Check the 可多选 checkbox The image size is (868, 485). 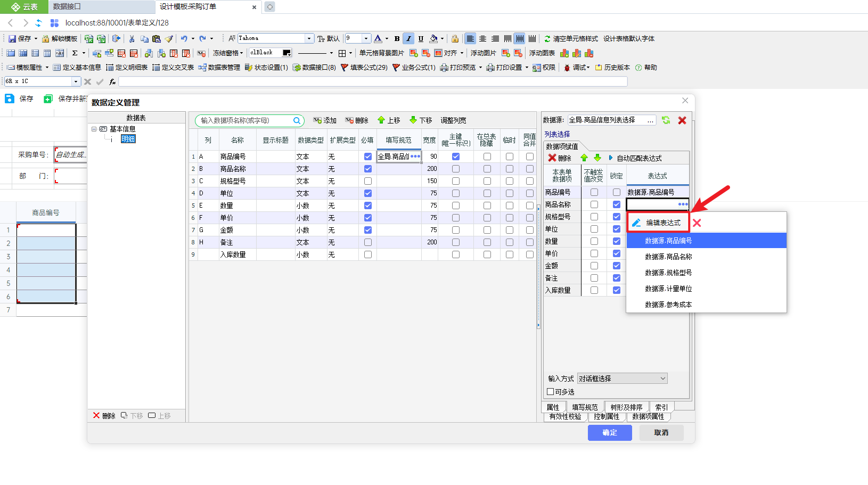[x=551, y=392]
